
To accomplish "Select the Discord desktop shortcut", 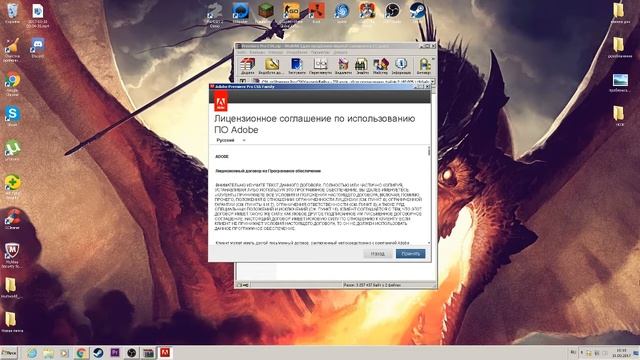I will (38, 48).
